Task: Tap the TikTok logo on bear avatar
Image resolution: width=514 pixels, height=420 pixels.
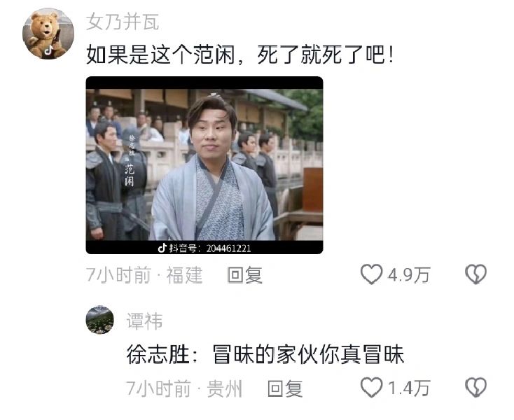Action: (x=49, y=50)
